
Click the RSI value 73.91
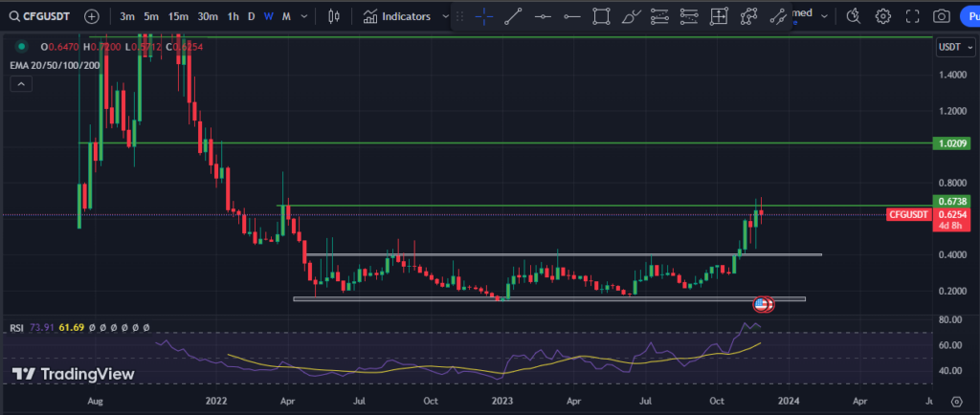pyautogui.click(x=40, y=327)
